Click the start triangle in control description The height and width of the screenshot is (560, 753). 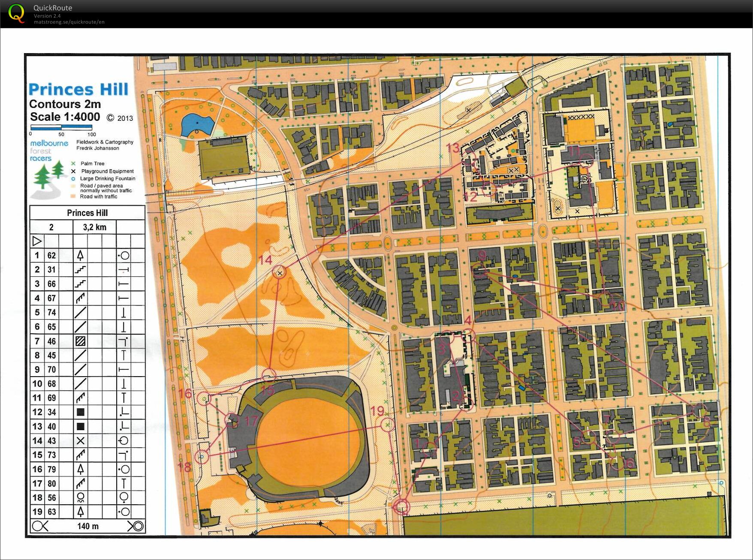37,241
